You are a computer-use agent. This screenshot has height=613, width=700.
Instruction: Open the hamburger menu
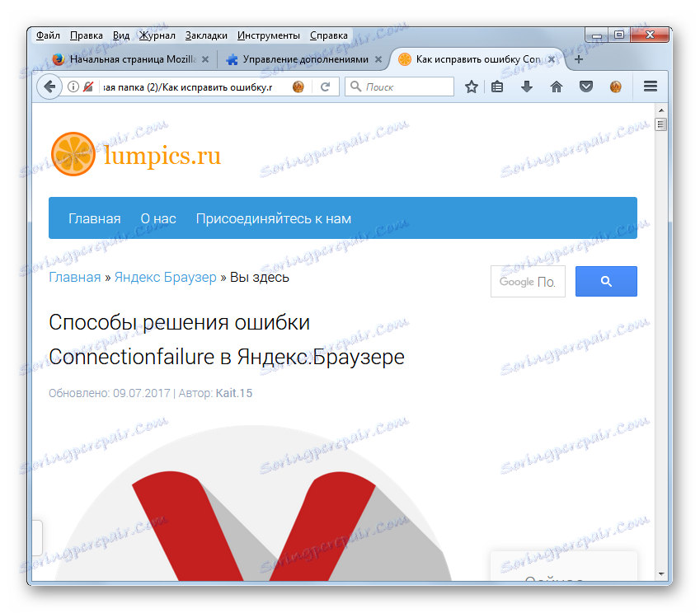click(x=651, y=87)
